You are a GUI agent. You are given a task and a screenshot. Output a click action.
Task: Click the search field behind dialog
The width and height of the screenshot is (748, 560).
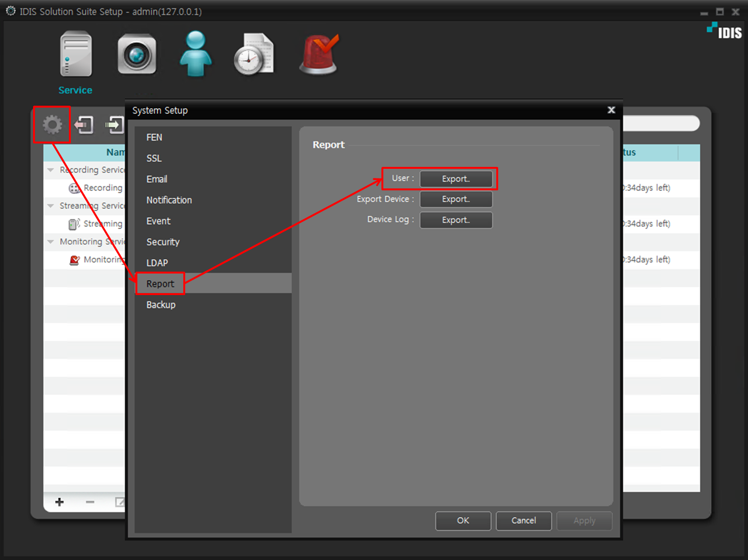(x=661, y=123)
